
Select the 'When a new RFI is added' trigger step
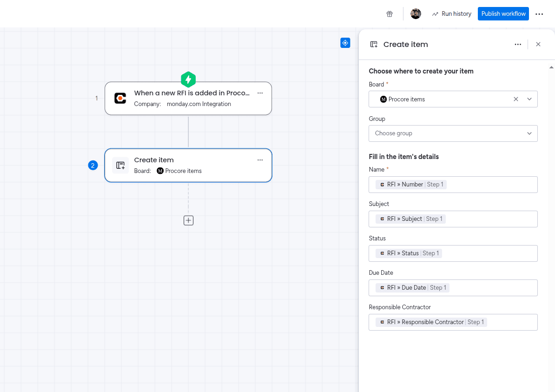[x=188, y=99]
